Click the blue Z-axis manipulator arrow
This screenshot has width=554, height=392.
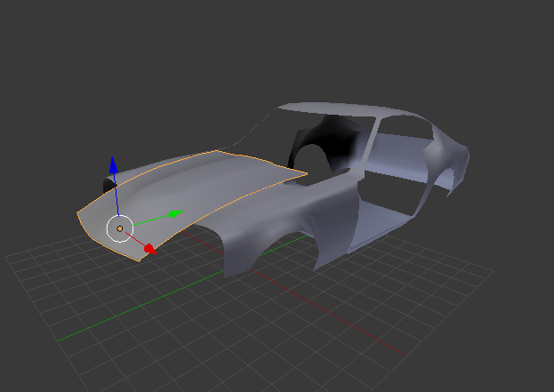pyautogui.click(x=114, y=165)
